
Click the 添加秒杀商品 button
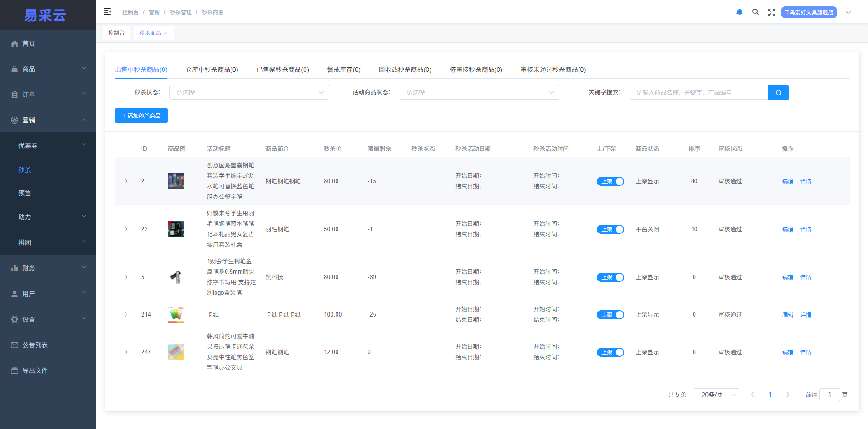click(x=141, y=116)
